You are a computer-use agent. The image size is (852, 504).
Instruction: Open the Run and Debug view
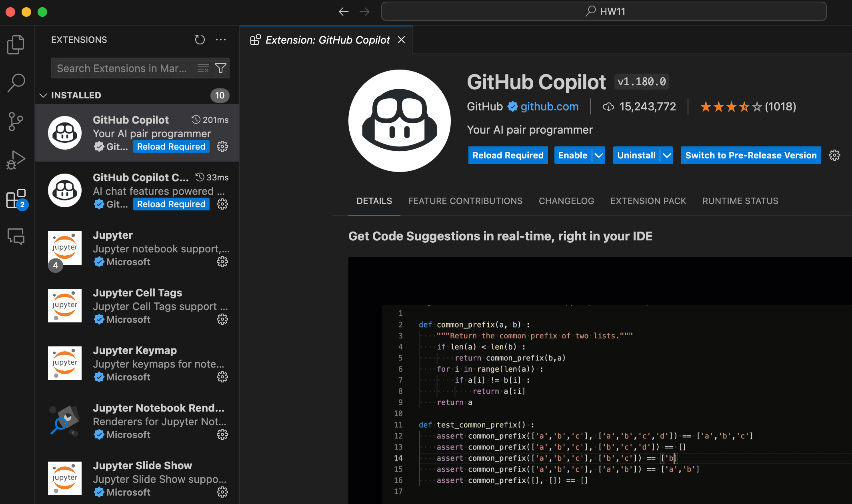click(16, 160)
